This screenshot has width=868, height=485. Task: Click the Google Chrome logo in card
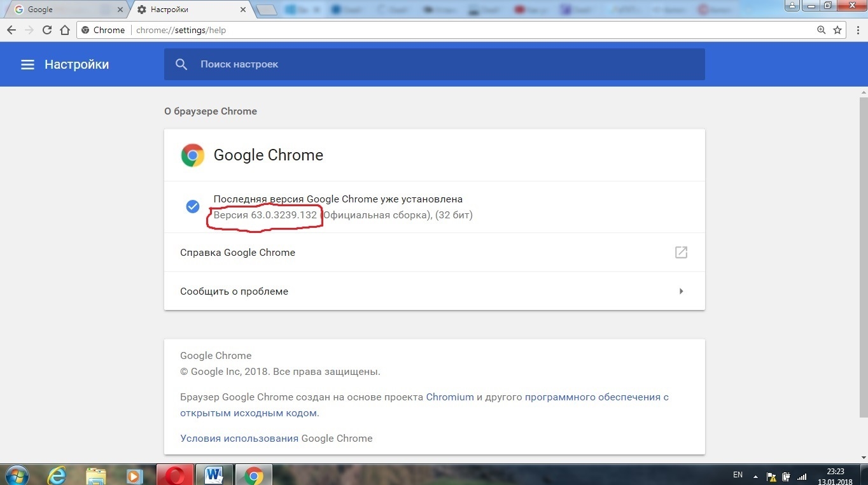tap(192, 155)
